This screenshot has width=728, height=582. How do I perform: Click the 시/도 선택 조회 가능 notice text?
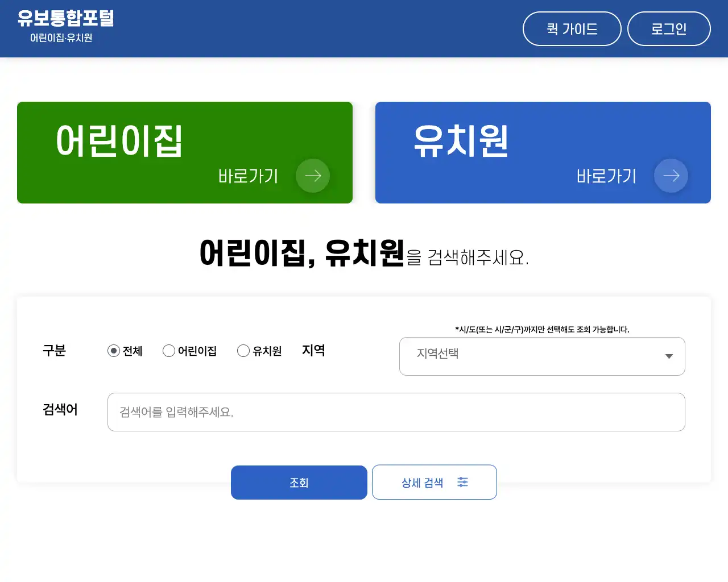[x=542, y=330]
